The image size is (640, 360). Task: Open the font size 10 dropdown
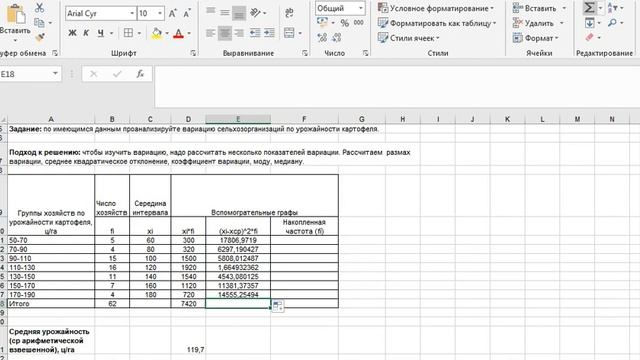point(160,13)
